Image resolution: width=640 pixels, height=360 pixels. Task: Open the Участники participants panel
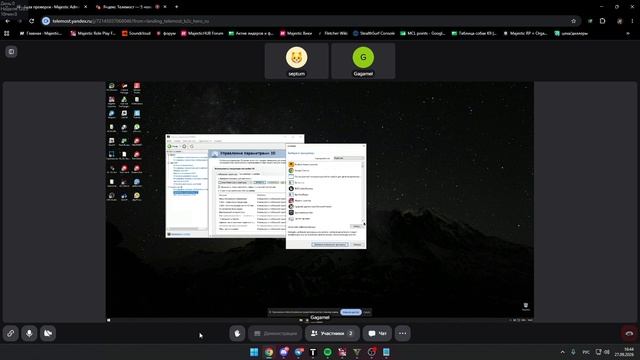[333, 333]
